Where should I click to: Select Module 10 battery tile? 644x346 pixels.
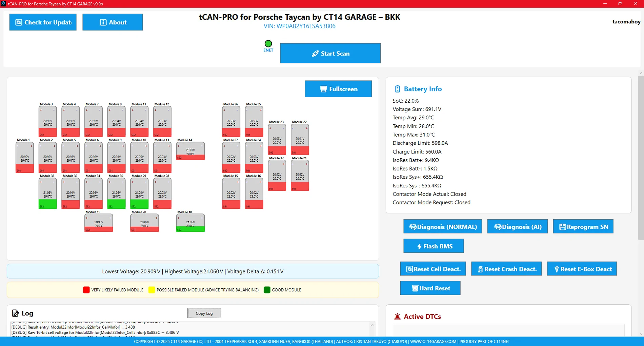click(139, 158)
